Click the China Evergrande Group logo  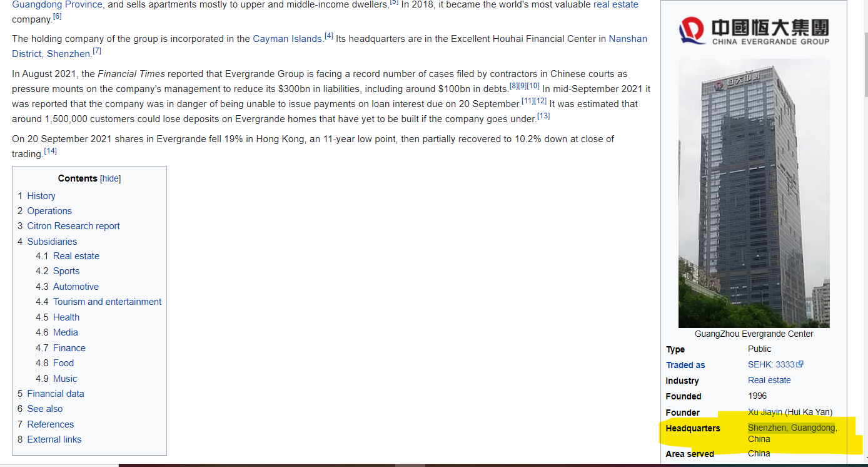pos(754,31)
